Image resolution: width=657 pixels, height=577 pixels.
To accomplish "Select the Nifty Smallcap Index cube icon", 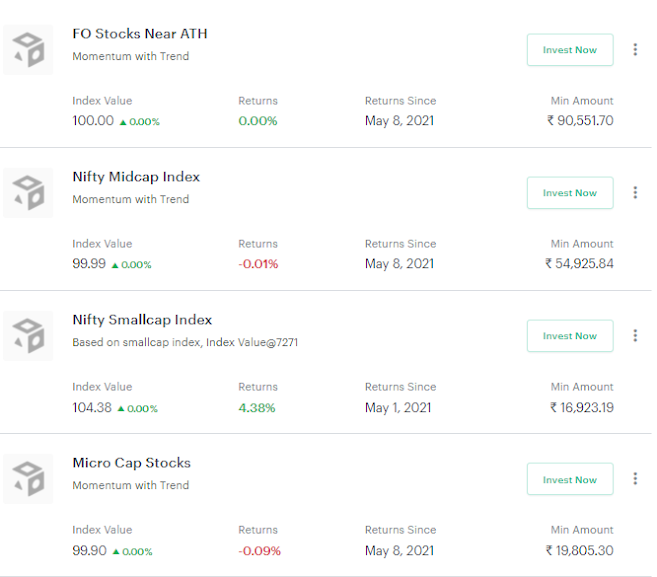I will (28, 336).
